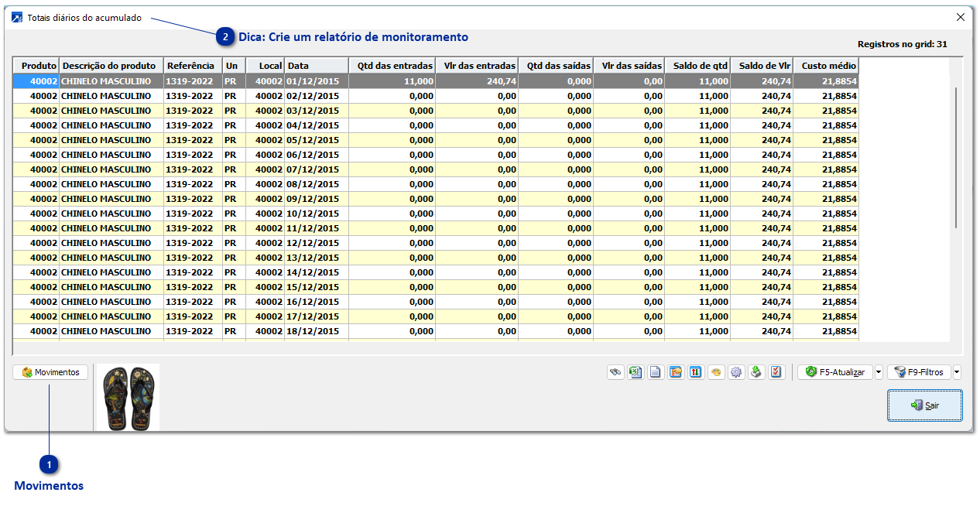Open the gear settings icon
The height and width of the screenshot is (506, 980).
(736, 372)
